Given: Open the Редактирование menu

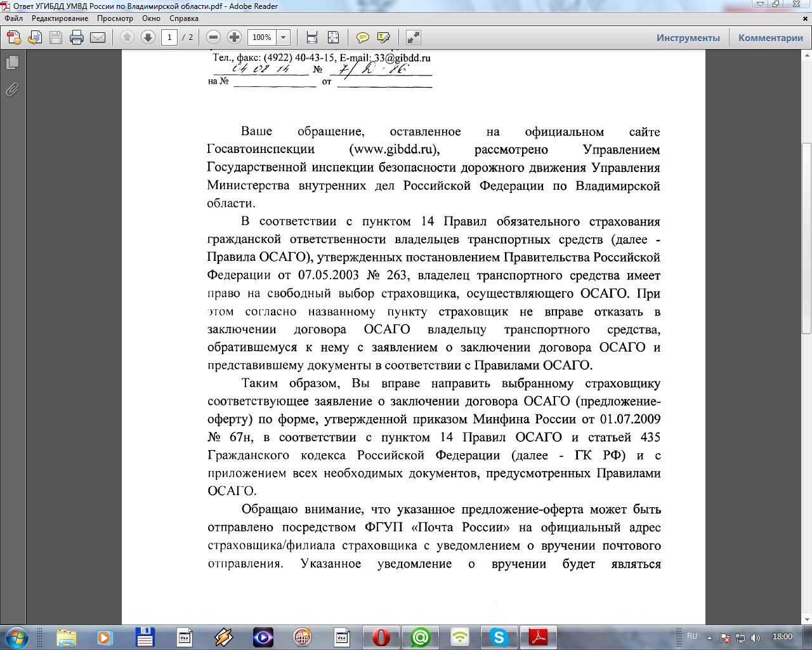Looking at the screenshot, I should click(x=60, y=18).
